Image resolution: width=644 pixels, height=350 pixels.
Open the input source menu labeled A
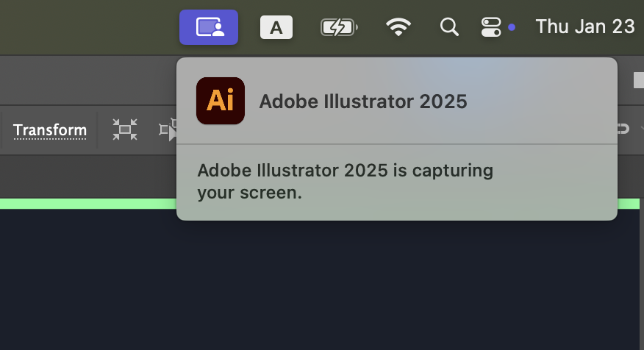[x=276, y=27]
